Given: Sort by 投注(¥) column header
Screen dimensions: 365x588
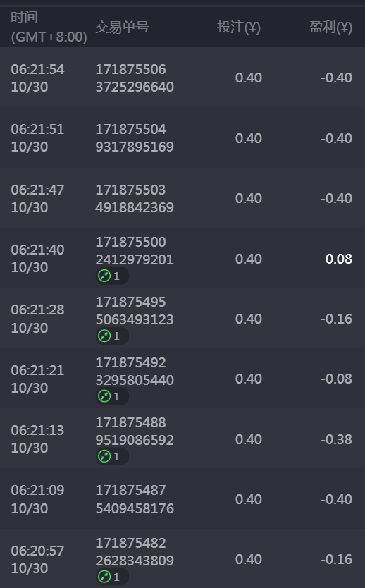Looking at the screenshot, I should [239, 27].
